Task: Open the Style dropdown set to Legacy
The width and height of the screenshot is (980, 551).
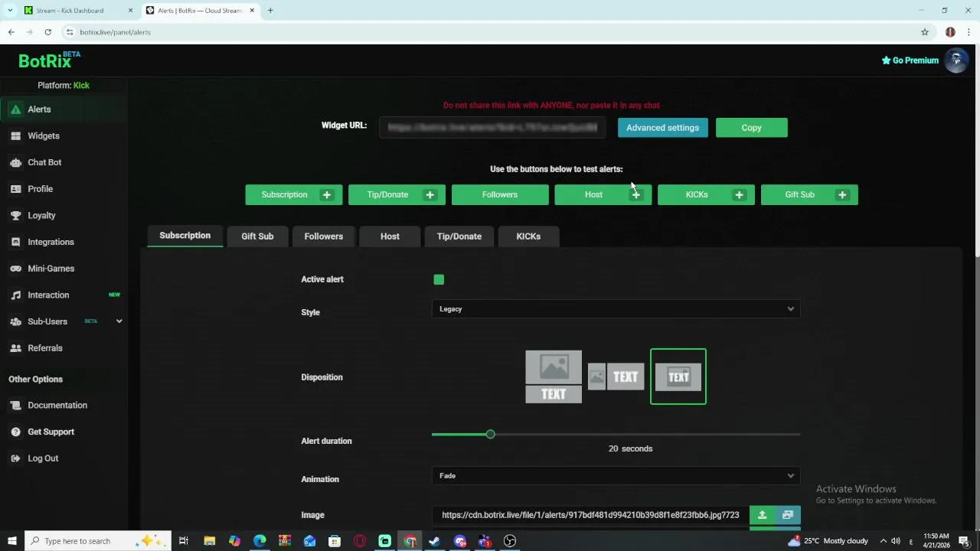Action: (616, 309)
